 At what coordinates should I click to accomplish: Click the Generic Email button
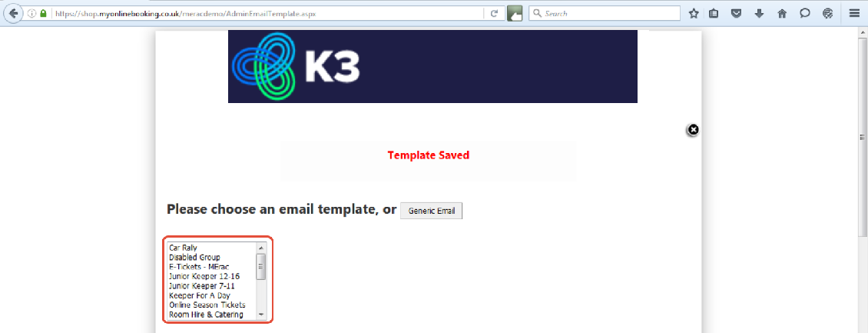tap(431, 211)
